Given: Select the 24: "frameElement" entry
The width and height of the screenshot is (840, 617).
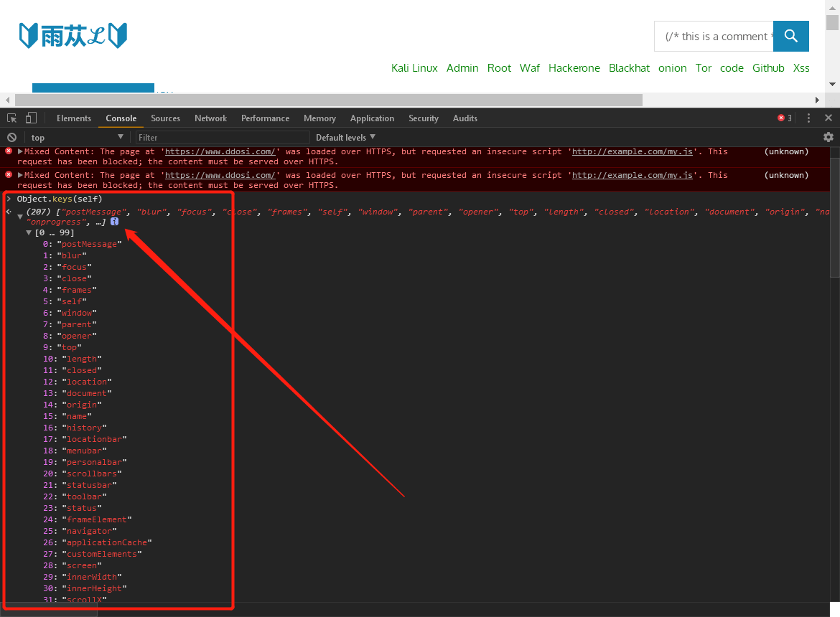Looking at the screenshot, I should coord(88,519).
